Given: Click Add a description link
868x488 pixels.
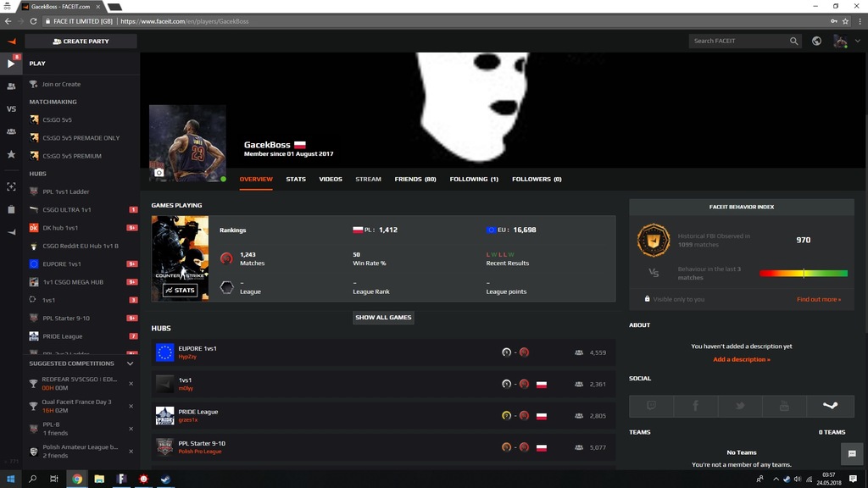Looking at the screenshot, I should pos(741,359).
